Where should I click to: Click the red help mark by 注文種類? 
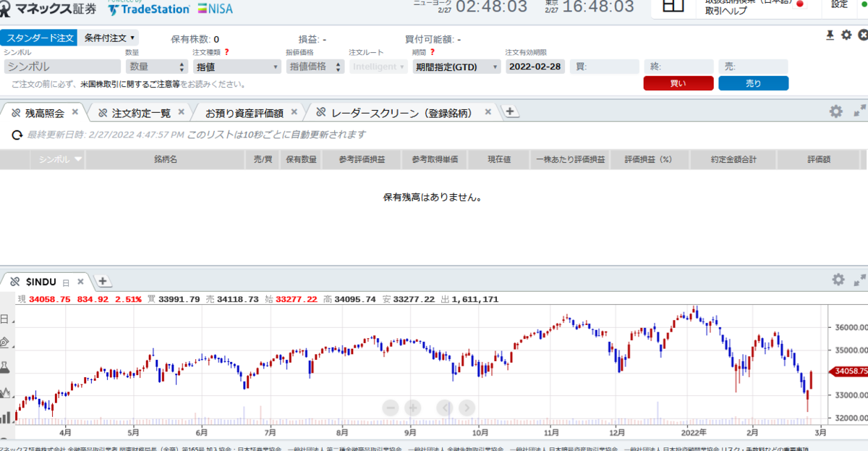pyautogui.click(x=226, y=52)
